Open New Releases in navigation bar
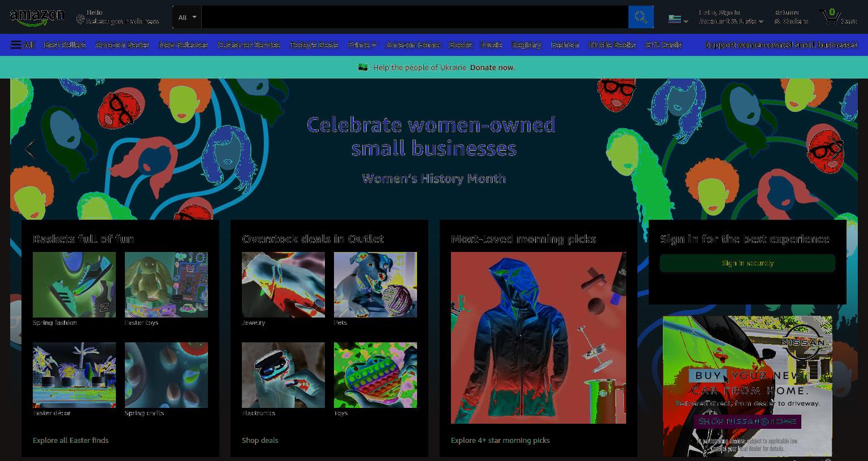This screenshot has width=868, height=461. (x=183, y=45)
